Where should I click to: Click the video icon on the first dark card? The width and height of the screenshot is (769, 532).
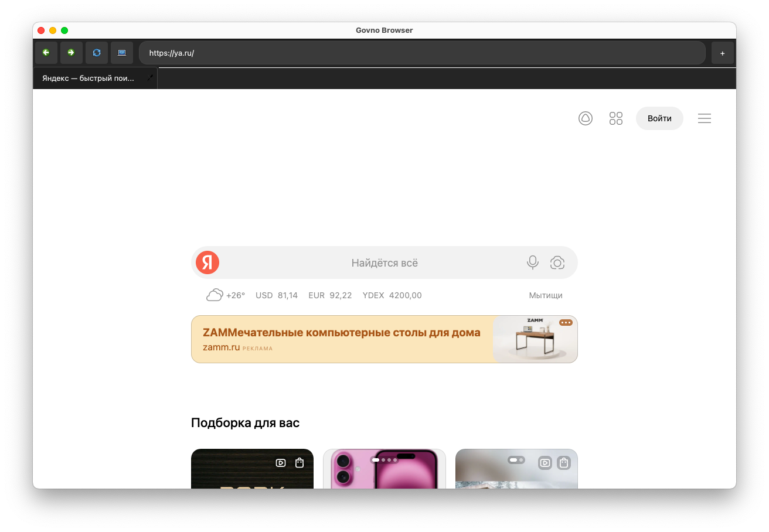[x=281, y=463]
